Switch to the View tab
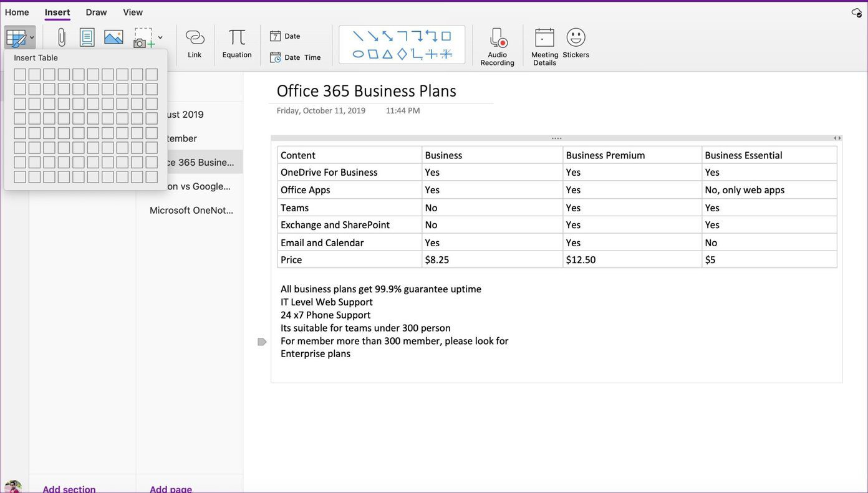The image size is (868, 493). pos(133,12)
